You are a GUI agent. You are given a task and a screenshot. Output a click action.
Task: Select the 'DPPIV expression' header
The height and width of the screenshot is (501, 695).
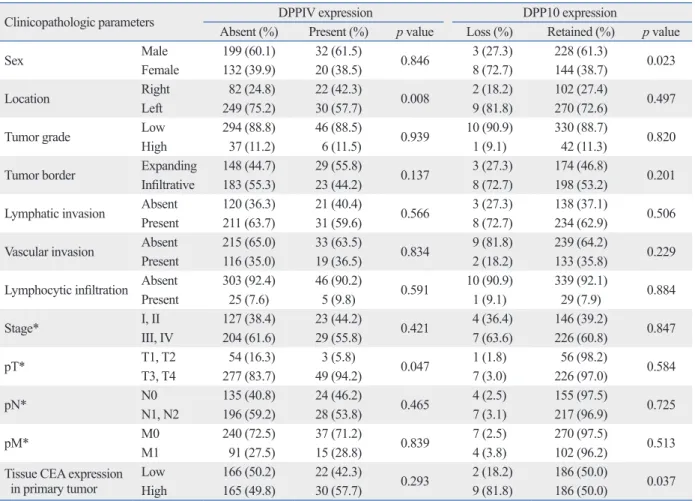tap(325, 12)
